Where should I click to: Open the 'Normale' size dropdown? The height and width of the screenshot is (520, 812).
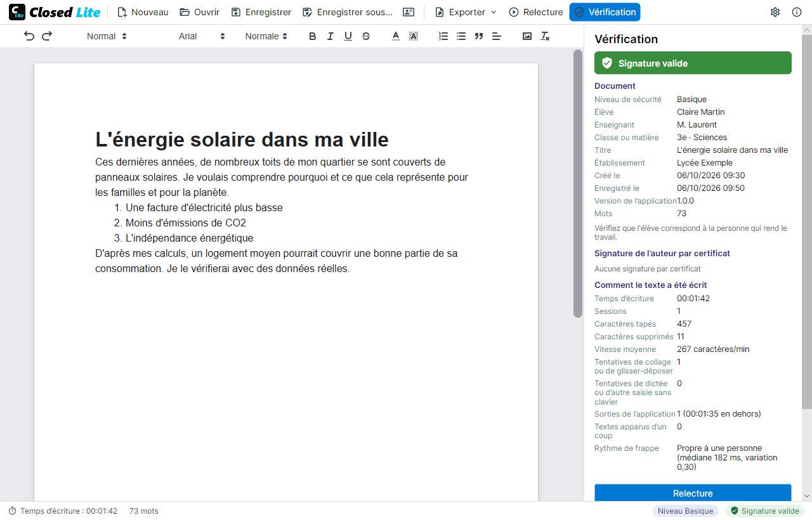point(266,36)
